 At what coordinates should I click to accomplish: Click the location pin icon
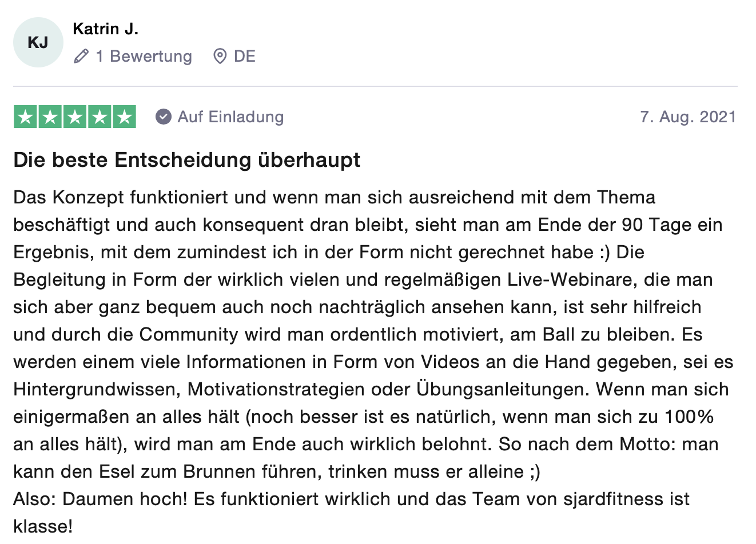220,56
